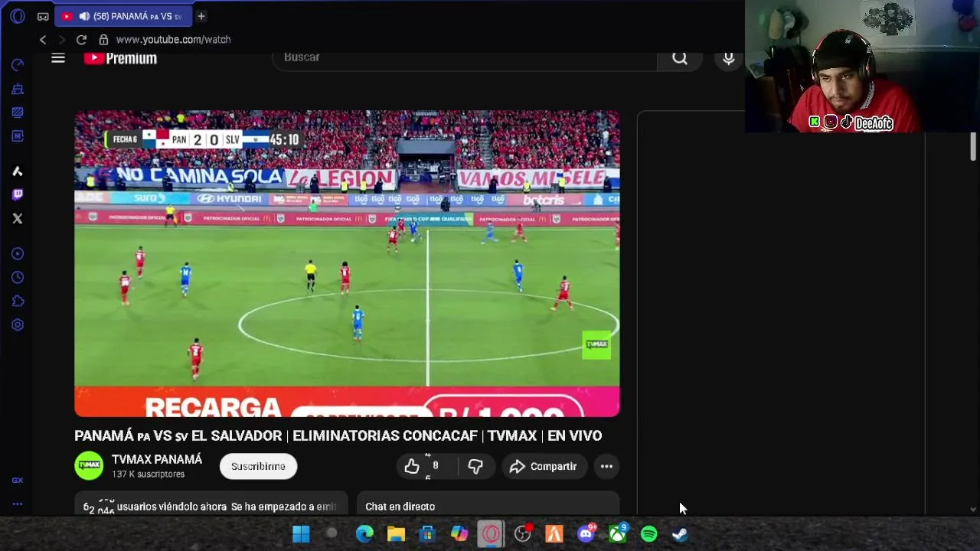
Task: Click the YouTube Premium logo
Action: tap(120, 58)
